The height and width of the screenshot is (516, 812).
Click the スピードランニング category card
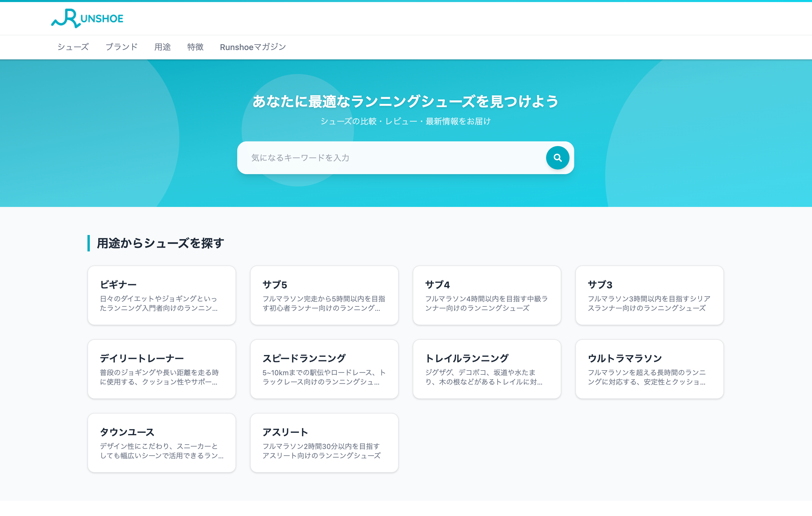click(x=324, y=369)
